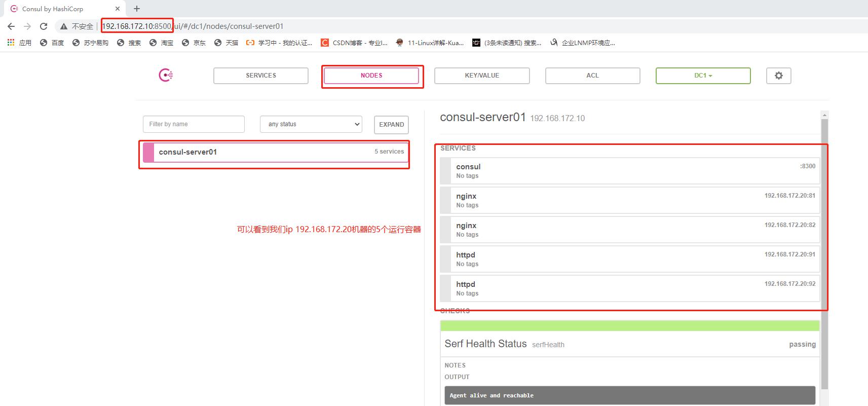Go back with browser back arrow

[x=11, y=26]
